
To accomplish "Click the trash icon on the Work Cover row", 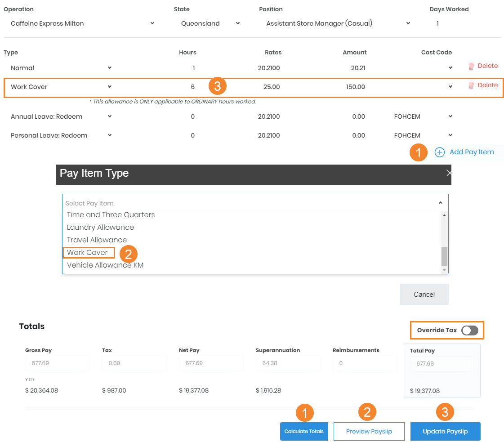I will click(471, 85).
